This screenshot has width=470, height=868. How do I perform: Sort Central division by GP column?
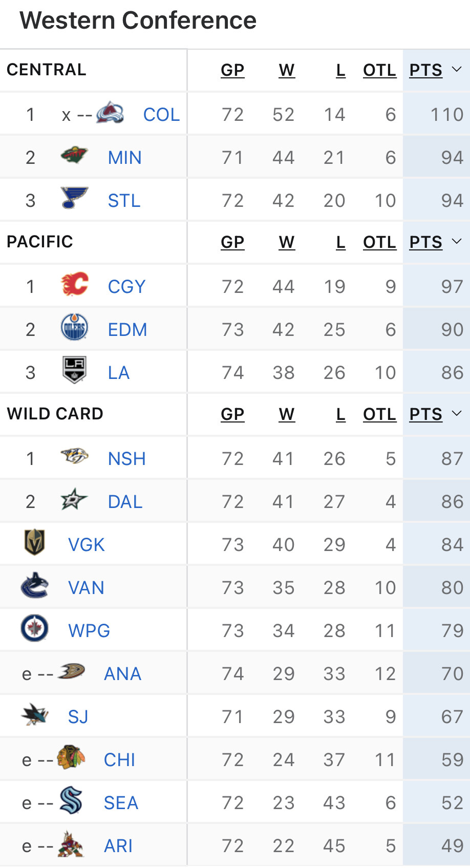tap(232, 70)
